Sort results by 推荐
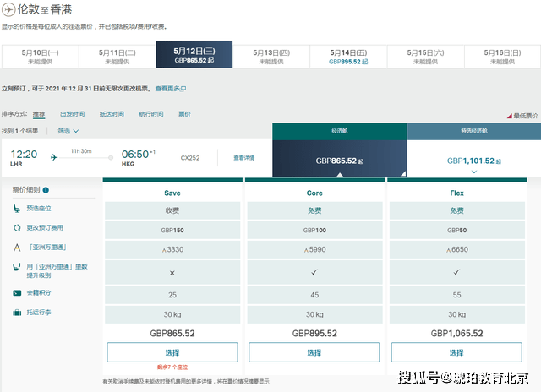 click(x=39, y=114)
